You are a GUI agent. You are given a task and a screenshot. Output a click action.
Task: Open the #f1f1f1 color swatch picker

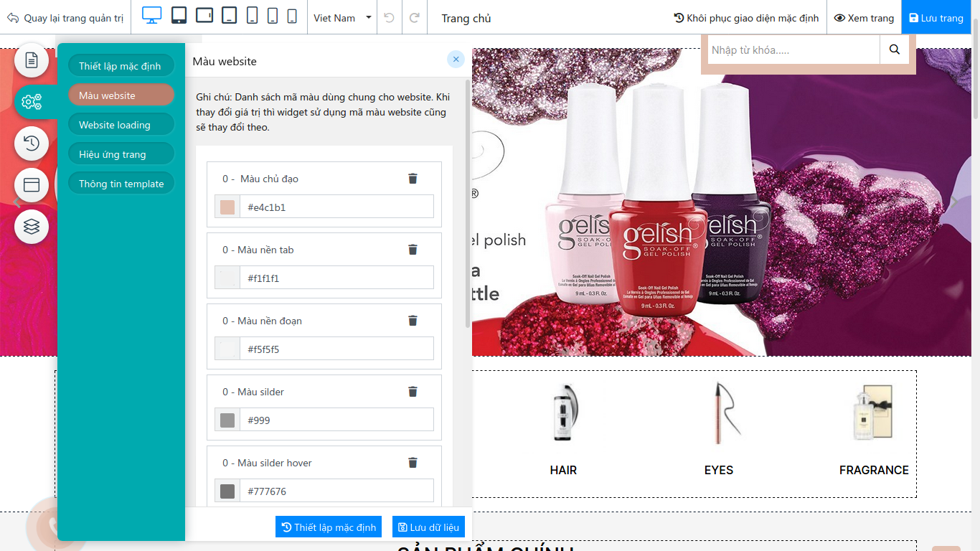(x=227, y=278)
